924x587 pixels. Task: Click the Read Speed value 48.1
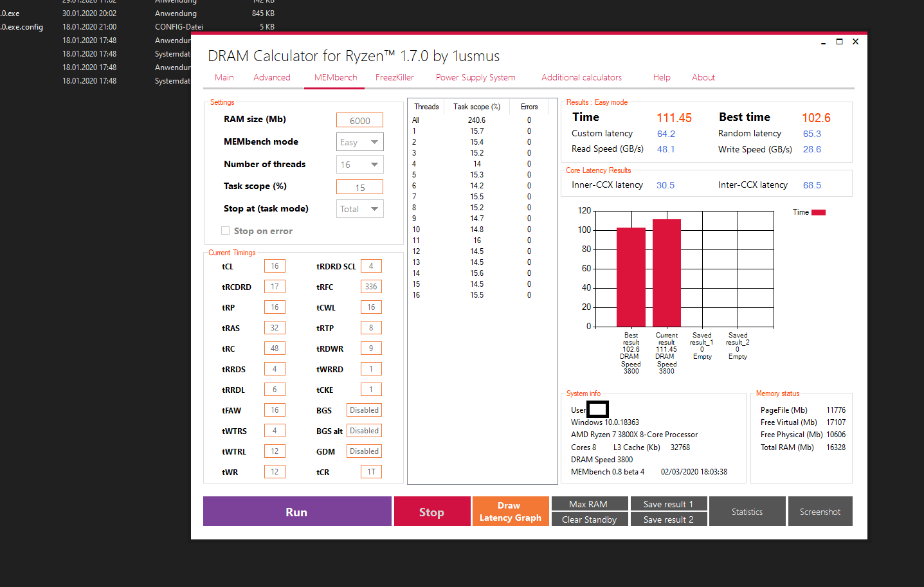[666, 149]
